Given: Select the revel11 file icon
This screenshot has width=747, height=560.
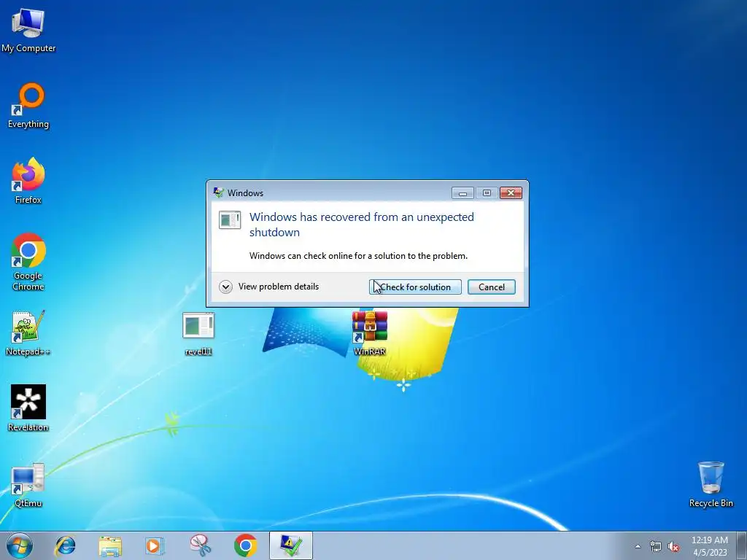Looking at the screenshot, I should (198, 333).
